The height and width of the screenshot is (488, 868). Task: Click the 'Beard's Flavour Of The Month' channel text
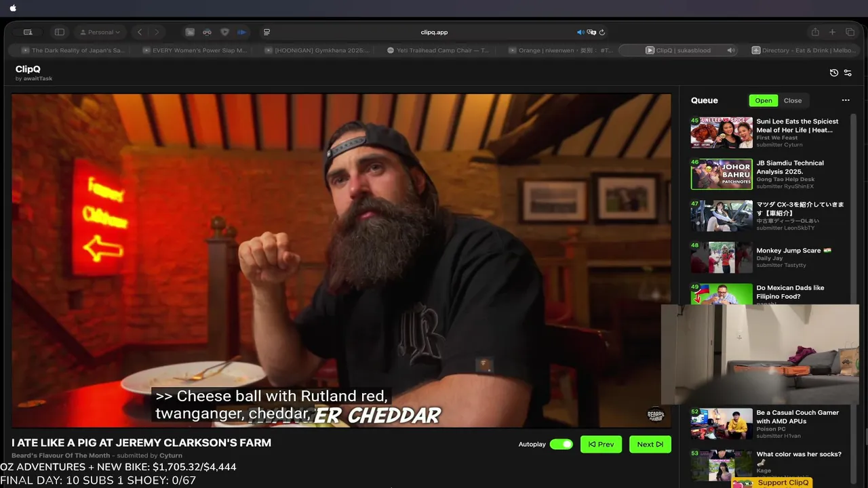[x=60, y=455]
